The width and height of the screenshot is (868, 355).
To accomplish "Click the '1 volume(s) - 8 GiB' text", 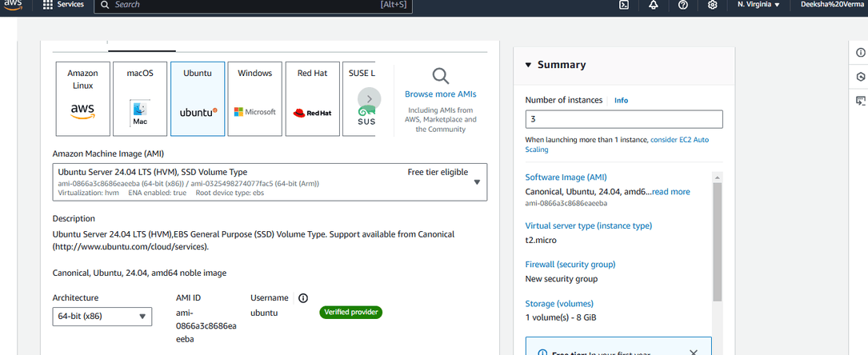I will pos(560,317).
